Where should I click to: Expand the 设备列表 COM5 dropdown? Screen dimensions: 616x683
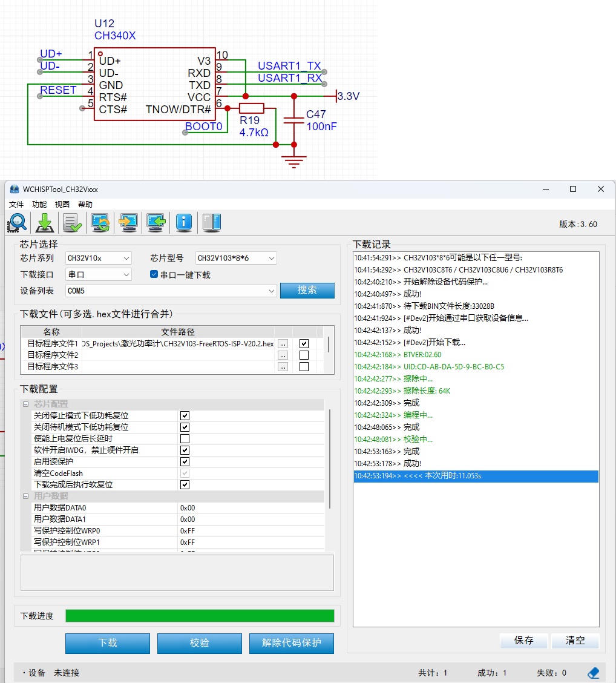[171, 291]
